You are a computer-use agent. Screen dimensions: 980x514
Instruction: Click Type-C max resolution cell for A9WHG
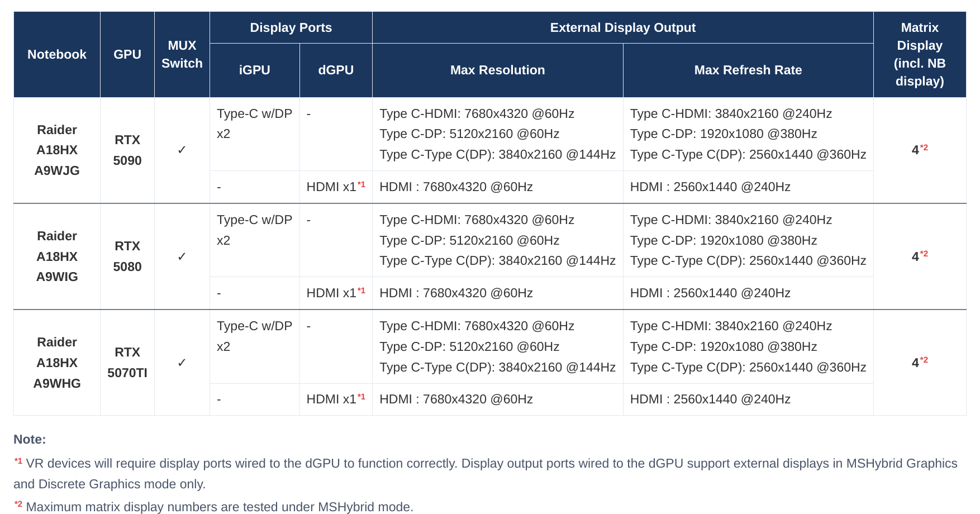pyautogui.click(x=498, y=346)
